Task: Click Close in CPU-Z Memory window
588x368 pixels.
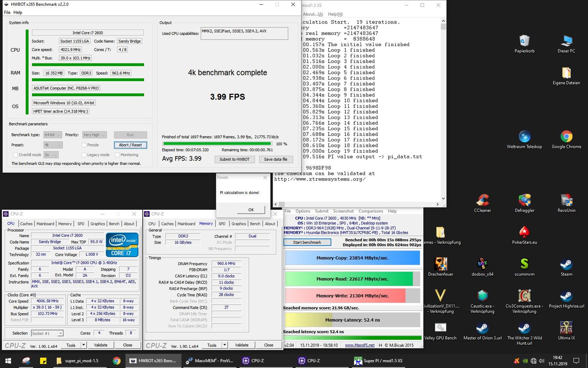Action: 268,345
